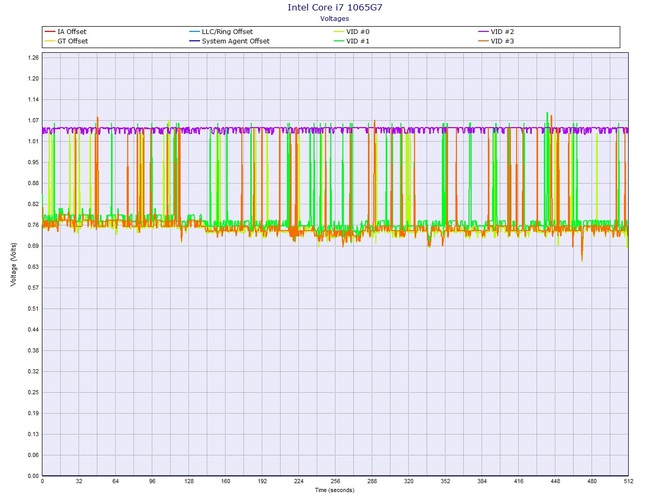
Task: Select the System Agent Offset legend entry
Action: tap(229, 41)
